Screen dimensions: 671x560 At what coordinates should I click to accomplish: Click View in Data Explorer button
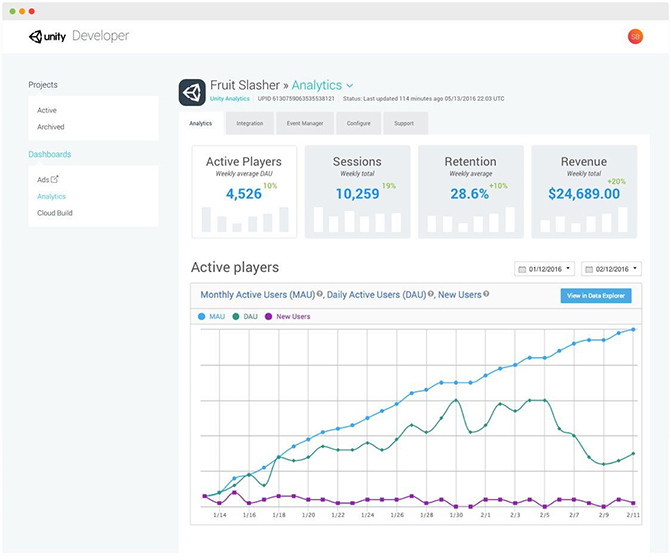point(596,296)
